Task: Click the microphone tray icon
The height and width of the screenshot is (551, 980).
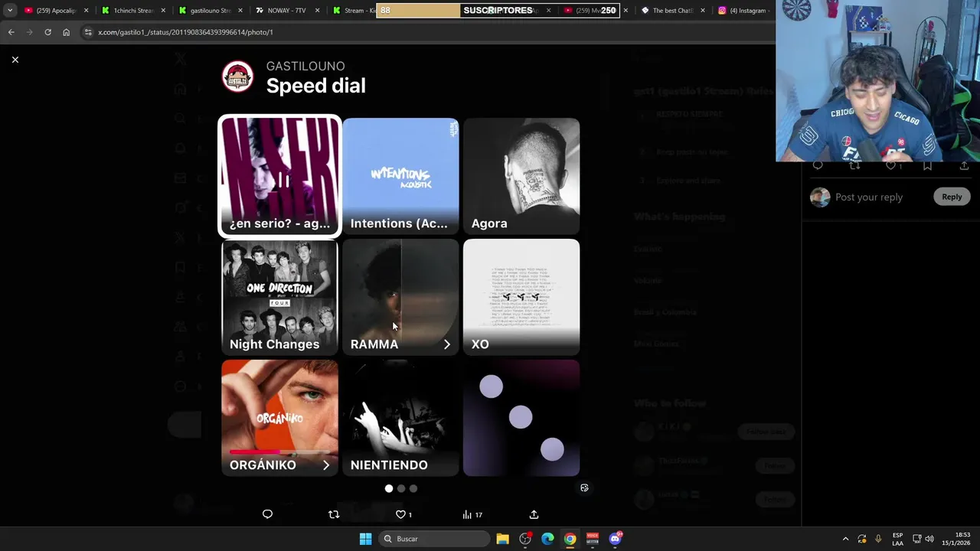Action: click(x=878, y=539)
